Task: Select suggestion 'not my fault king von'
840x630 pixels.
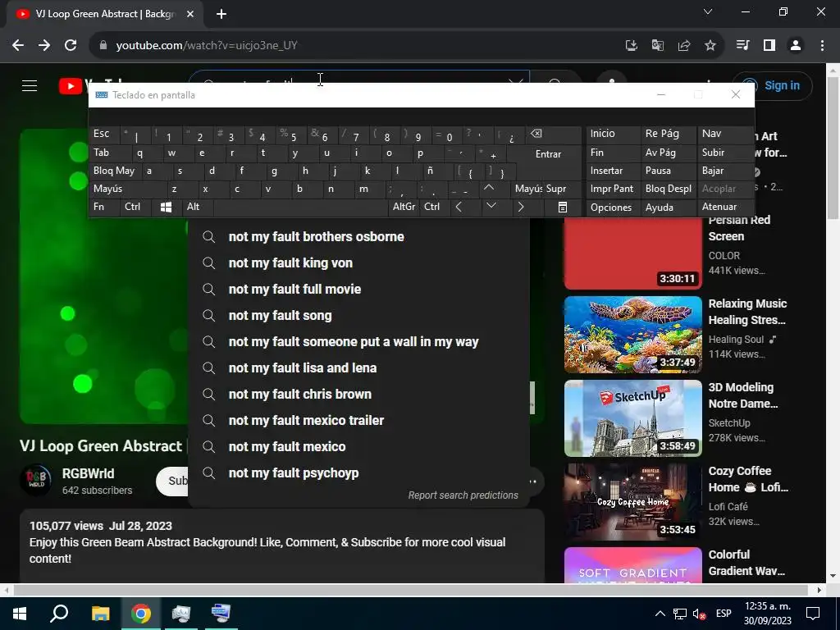Action: tap(359, 263)
